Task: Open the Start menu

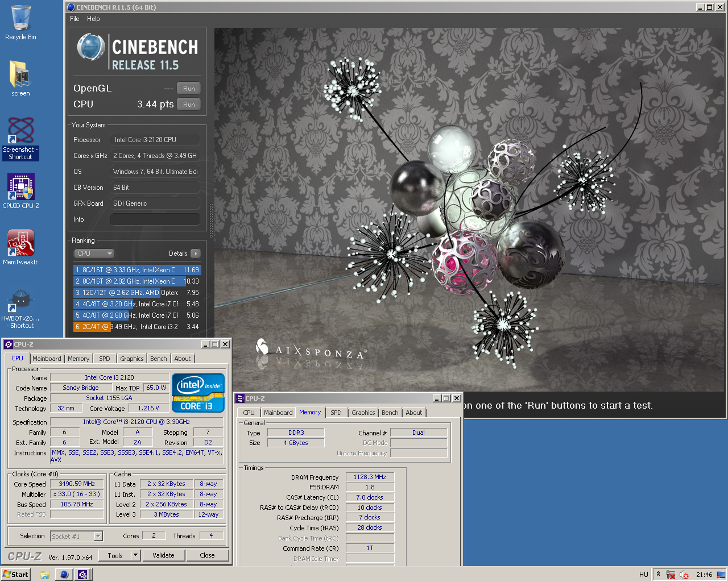Action: pyautogui.click(x=15, y=575)
